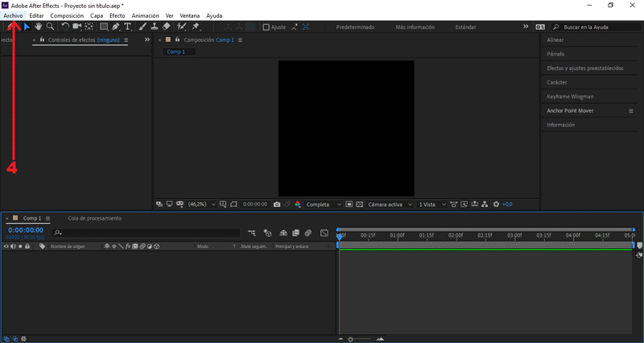Screen dimensions: 644x343
Task: Click the motion blur enable icon in timeline
Action: coord(308,233)
